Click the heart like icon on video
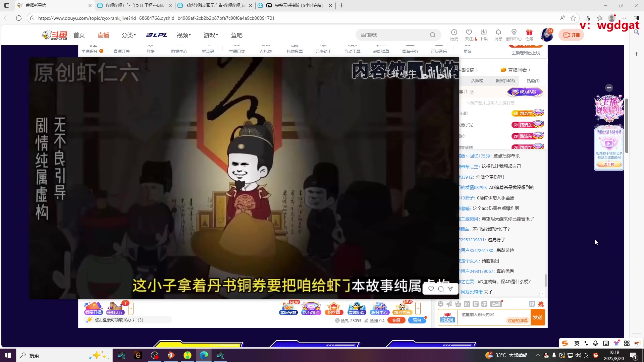 (431, 289)
